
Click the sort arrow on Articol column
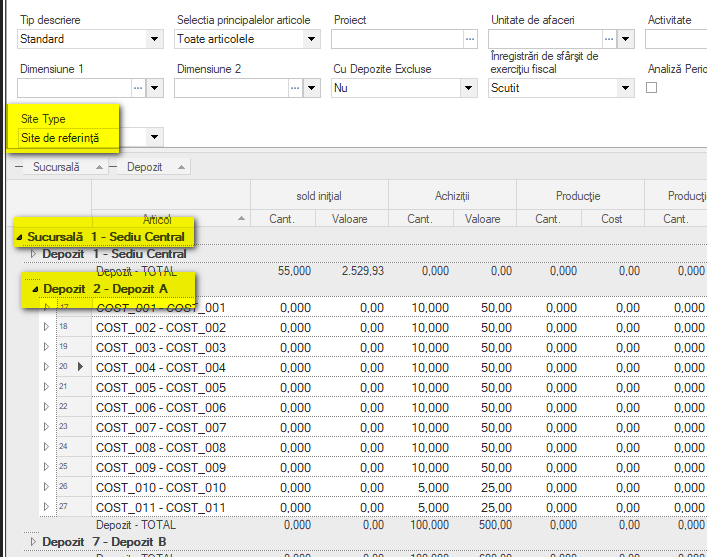pyautogui.click(x=242, y=219)
